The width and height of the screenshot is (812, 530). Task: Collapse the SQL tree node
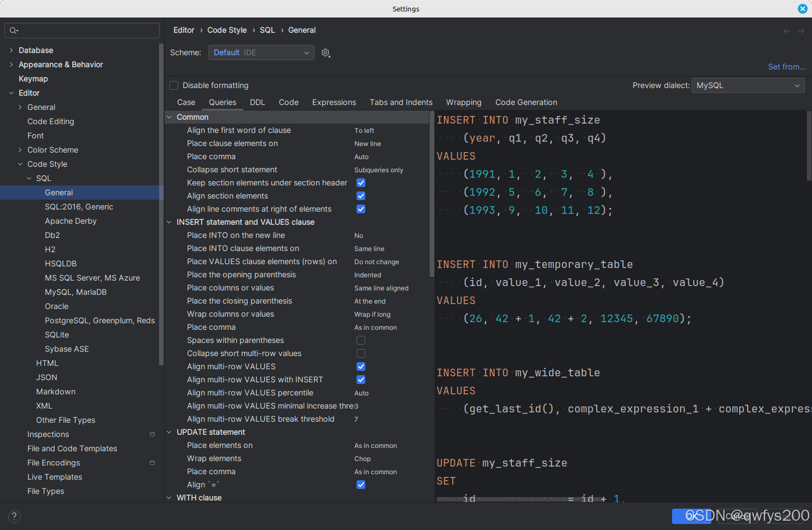point(29,178)
